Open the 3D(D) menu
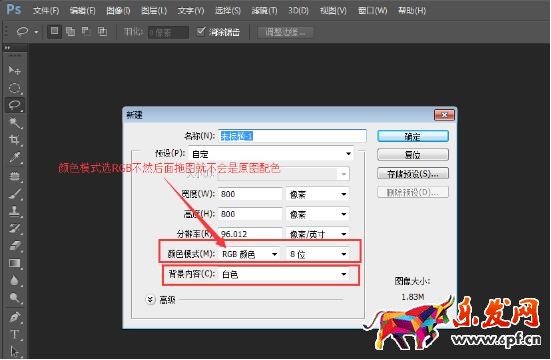 pos(298,11)
